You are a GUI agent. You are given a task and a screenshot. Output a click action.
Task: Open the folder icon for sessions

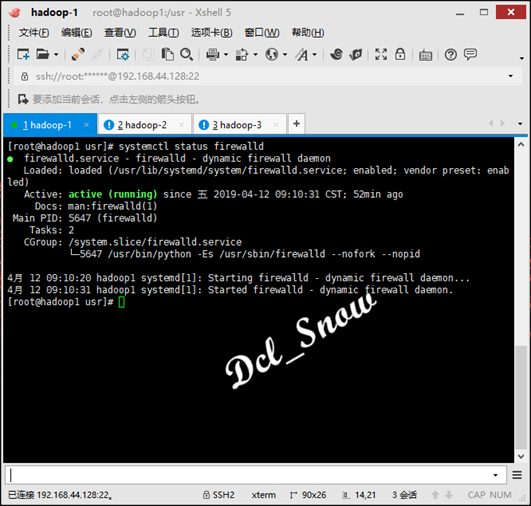point(43,54)
